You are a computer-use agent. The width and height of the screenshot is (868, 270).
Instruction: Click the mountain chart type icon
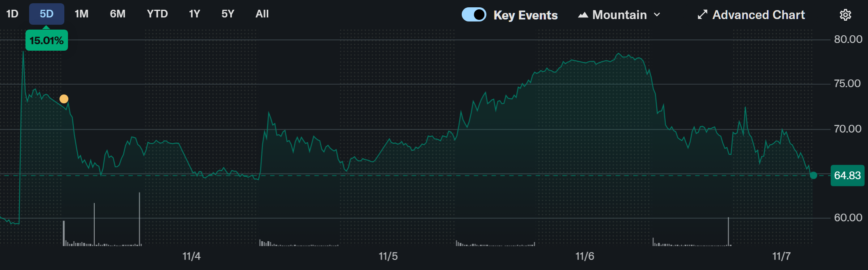point(583,15)
